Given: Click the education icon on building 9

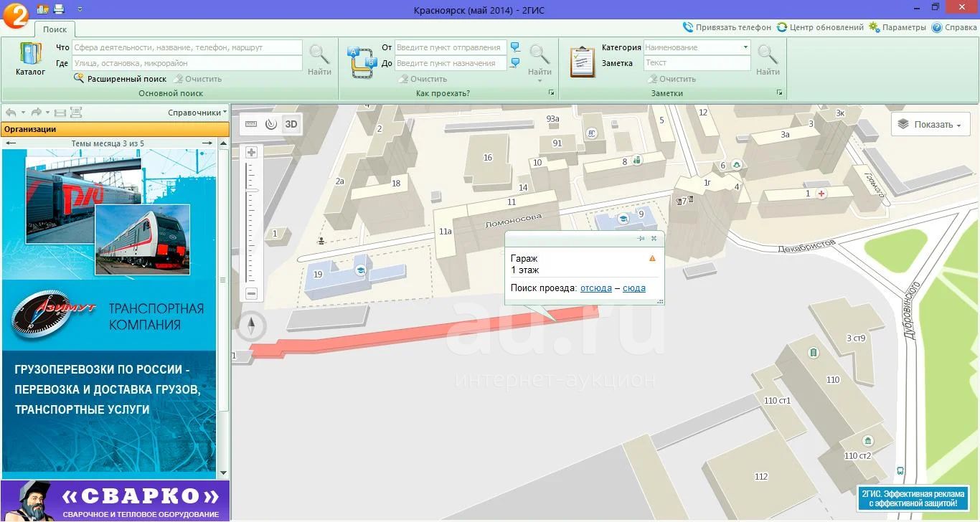Looking at the screenshot, I should pyautogui.click(x=623, y=217).
